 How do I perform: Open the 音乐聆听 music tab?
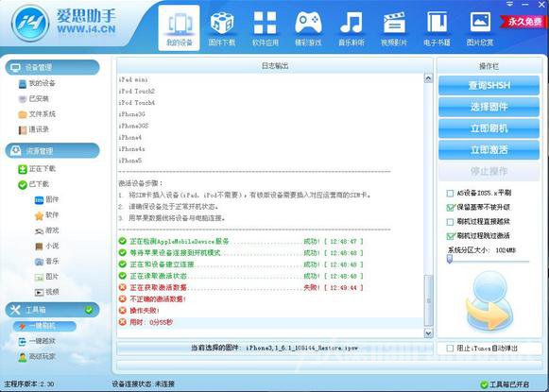[x=352, y=28]
